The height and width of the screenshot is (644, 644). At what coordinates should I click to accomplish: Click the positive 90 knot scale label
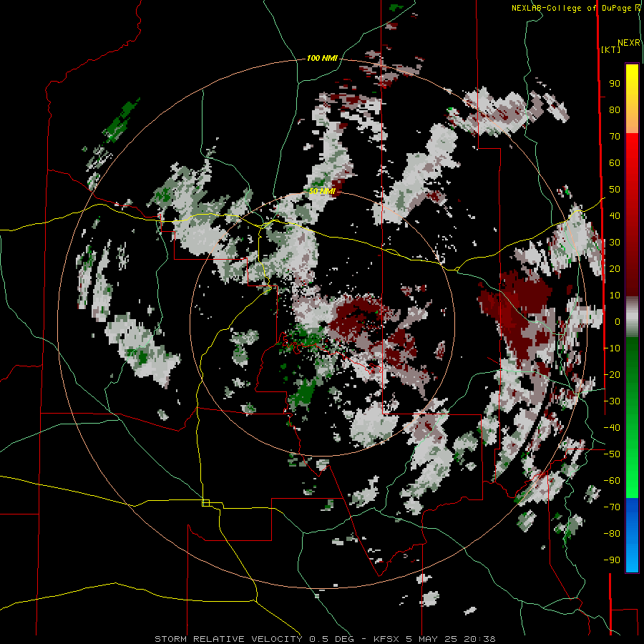click(615, 84)
